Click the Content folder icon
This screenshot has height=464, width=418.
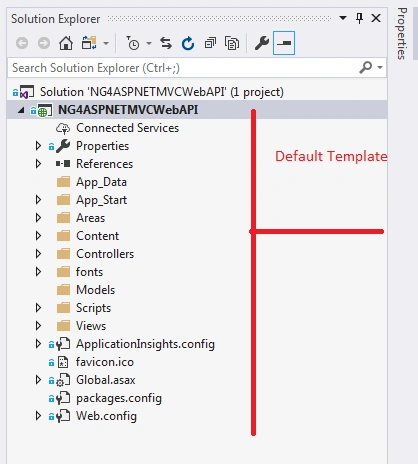point(63,236)
